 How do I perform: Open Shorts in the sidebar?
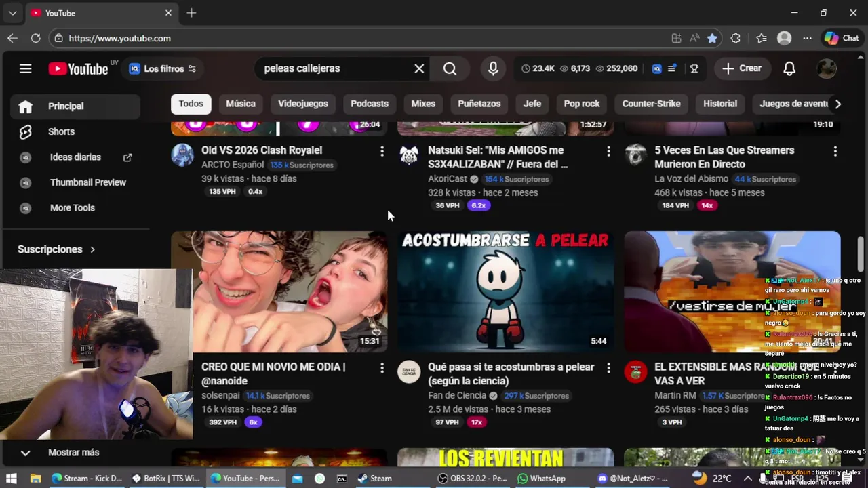(x=75, y=131)
